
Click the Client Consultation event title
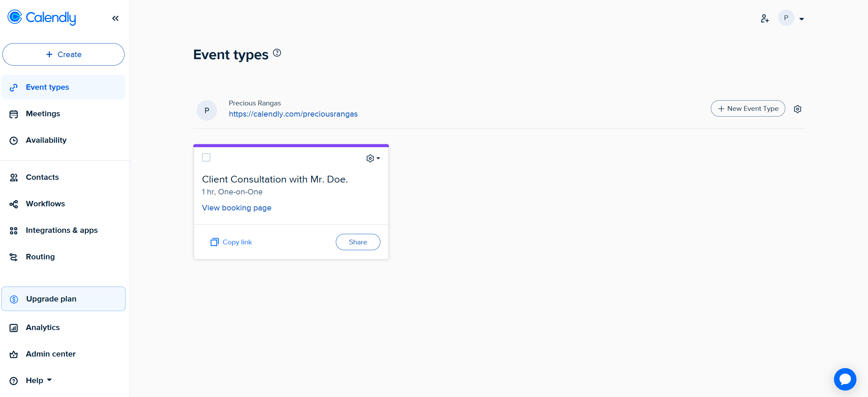[x=275, y=179]
